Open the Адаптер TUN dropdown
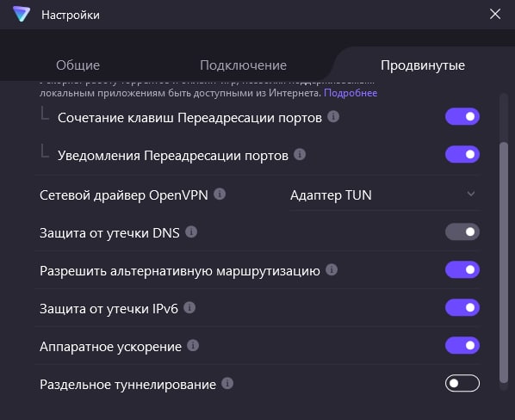The image size is (515, 420). click(x=383, y=195)
